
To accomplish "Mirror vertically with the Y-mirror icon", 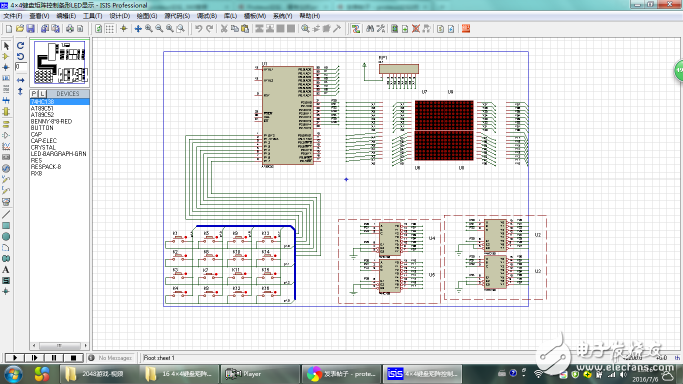I will tap(20, 91).
